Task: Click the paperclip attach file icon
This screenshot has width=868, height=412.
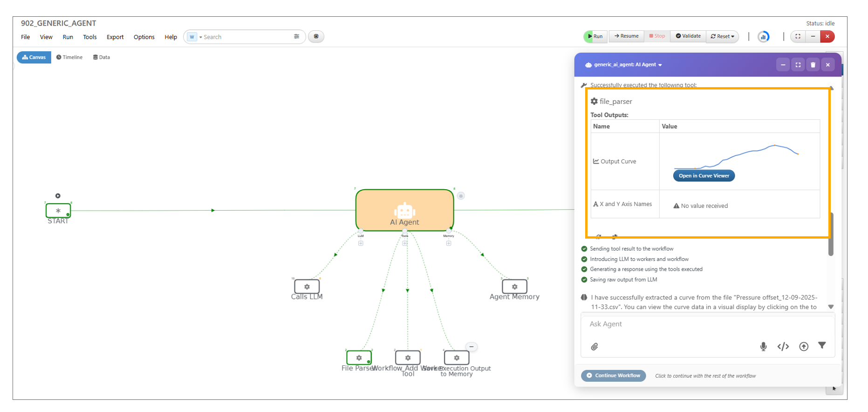Action: tap(595, 347)
